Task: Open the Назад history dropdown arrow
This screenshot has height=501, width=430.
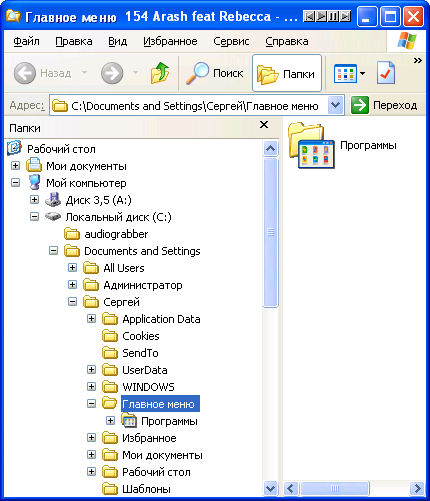Action: pyautogui.click(x=85, y=72)
